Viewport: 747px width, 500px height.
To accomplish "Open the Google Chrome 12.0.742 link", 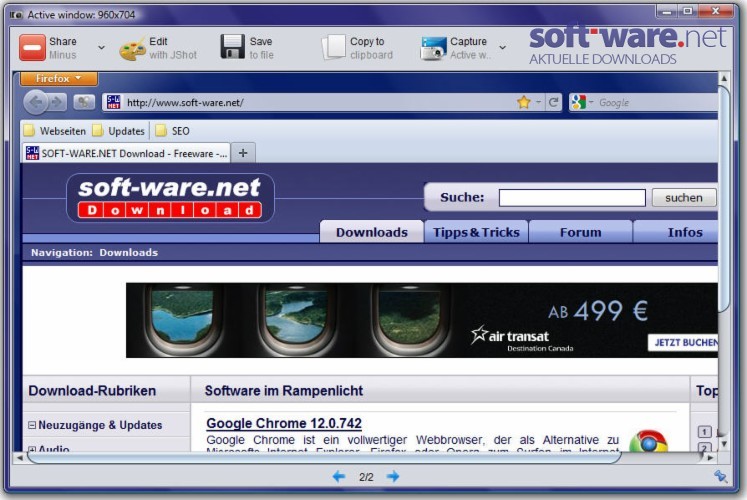I will pyautogui.click(x=284, y=423).
